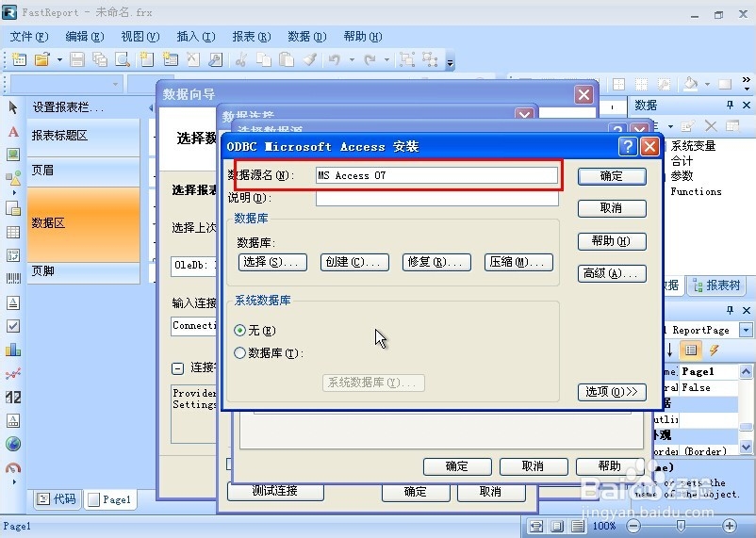This screenshot has height=538, width=756.
Task: Select the bar Chart object tool
Action: point(13,350)
